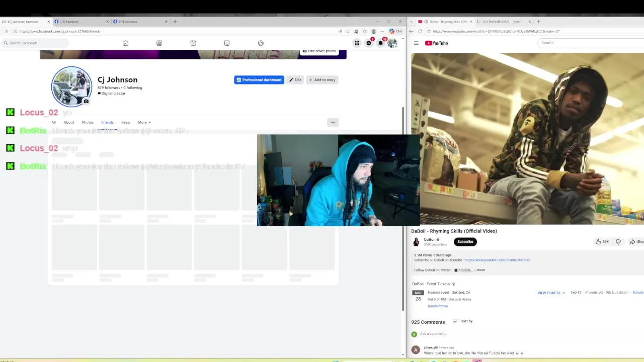Click the Search Facebook field
Image resolution: width=644 pixels, height=362 pixels.
point(35,43)
